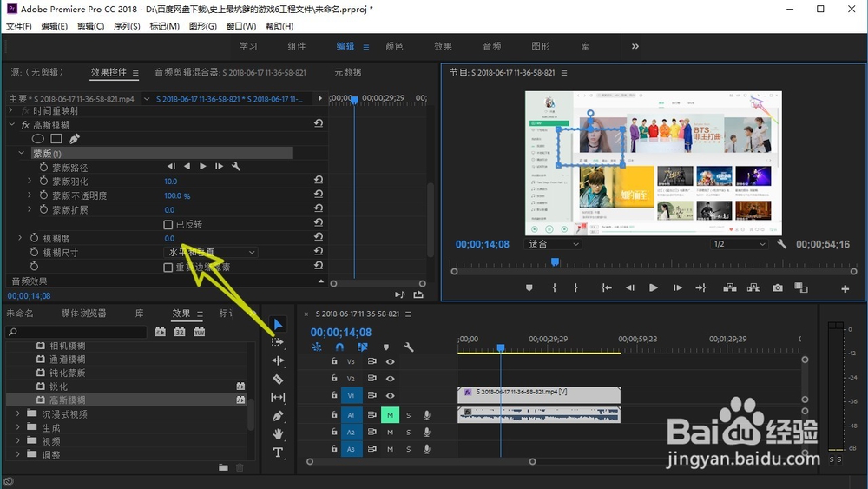Viewport: 868px width, 489px height.
Task: Track selected mask backward
Action: [x=187, y=166]
